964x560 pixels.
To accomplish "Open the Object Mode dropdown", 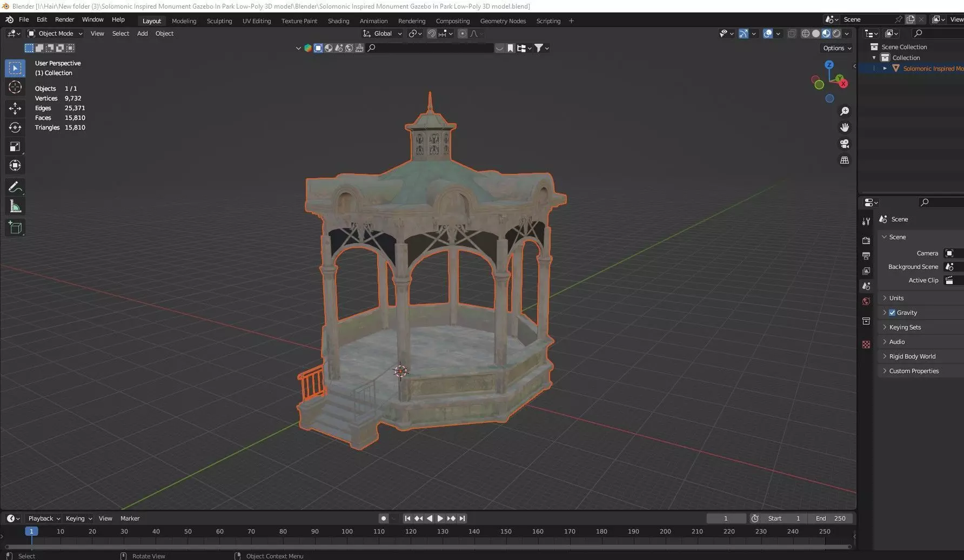I will tap(55, 33).
